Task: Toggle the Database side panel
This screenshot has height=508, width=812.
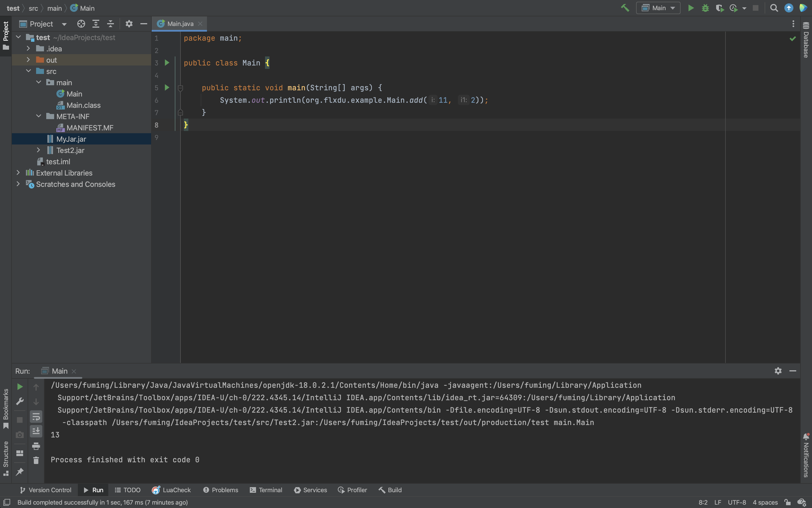Action: [806, 40]
